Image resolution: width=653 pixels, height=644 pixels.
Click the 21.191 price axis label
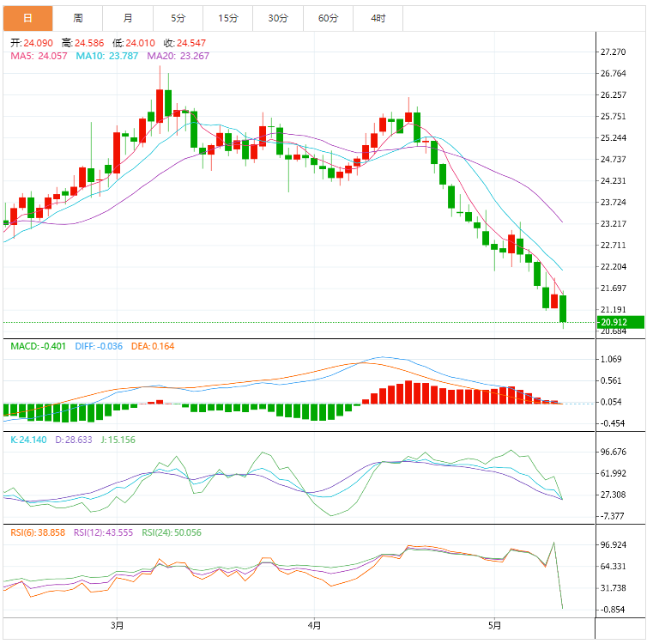click(613, 310)
